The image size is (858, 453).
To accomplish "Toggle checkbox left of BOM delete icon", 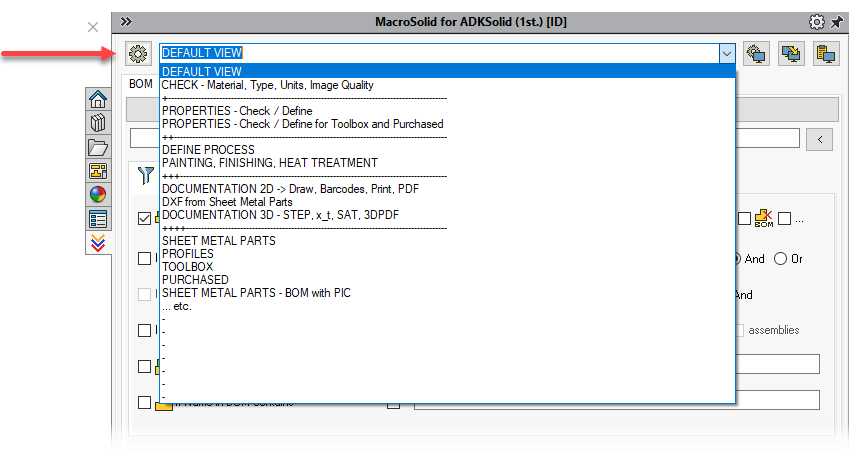I will (744, 218).
